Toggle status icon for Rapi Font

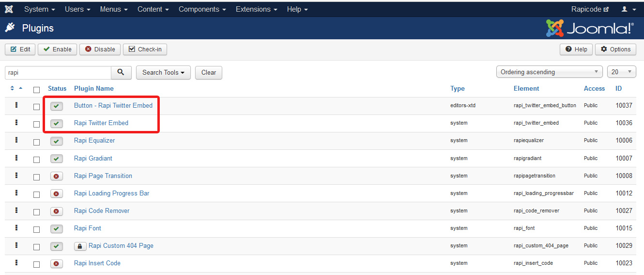pyautogui.click(x=57, y=229)
